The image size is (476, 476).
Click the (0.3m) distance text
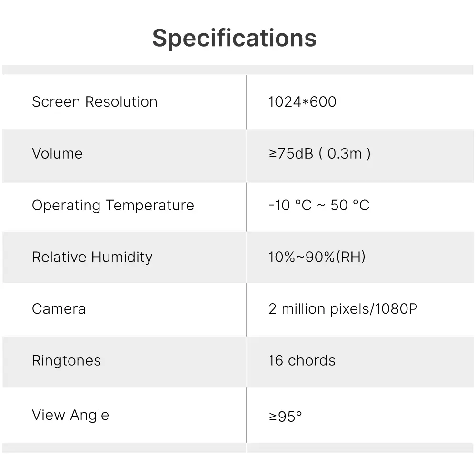click(x=345, y=154)
